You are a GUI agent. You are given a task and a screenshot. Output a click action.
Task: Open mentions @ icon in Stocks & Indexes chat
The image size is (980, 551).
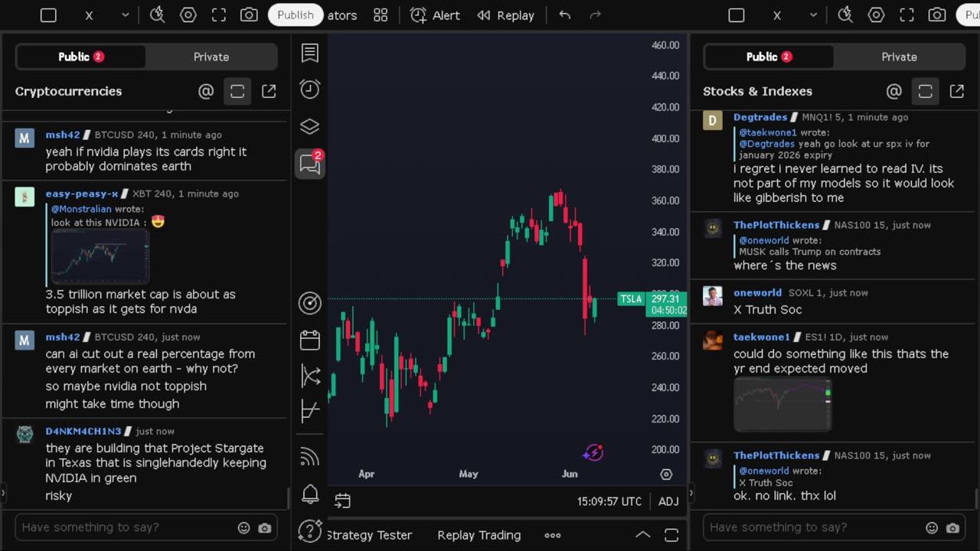893,92
